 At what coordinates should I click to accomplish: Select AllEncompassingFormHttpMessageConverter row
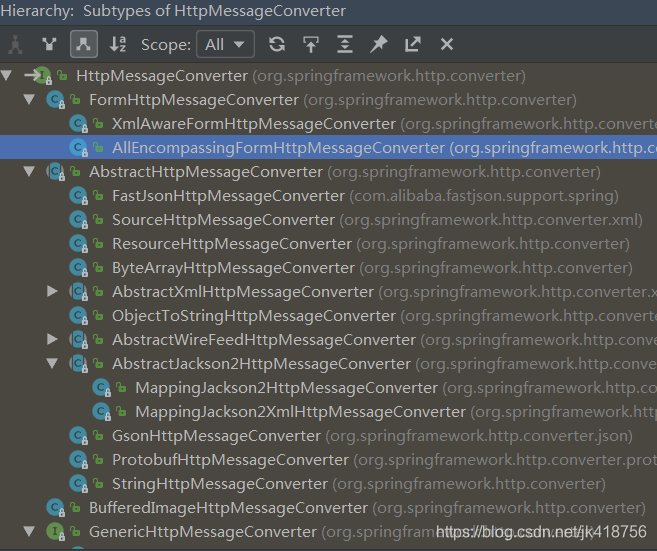tap(328, 148)
